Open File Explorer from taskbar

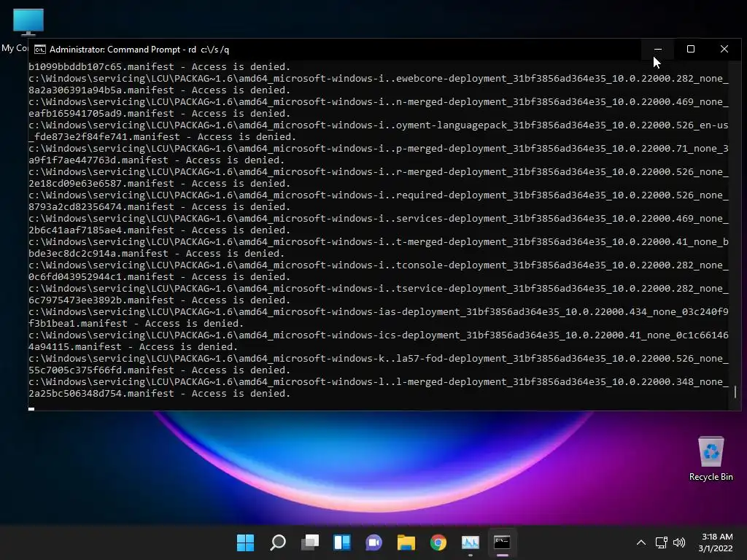[x=406, y=542]
